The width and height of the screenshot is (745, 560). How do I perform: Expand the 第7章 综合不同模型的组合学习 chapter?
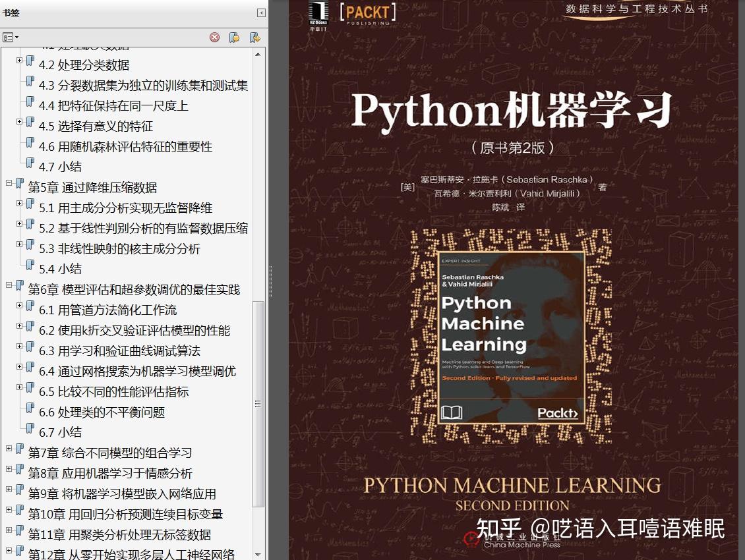tap(9, 449)
